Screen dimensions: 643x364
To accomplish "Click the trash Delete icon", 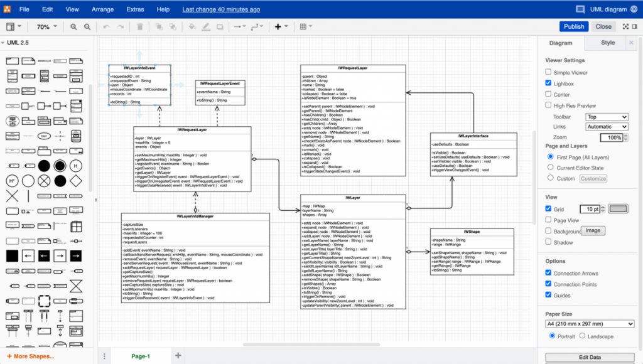I will click(139, 26).
